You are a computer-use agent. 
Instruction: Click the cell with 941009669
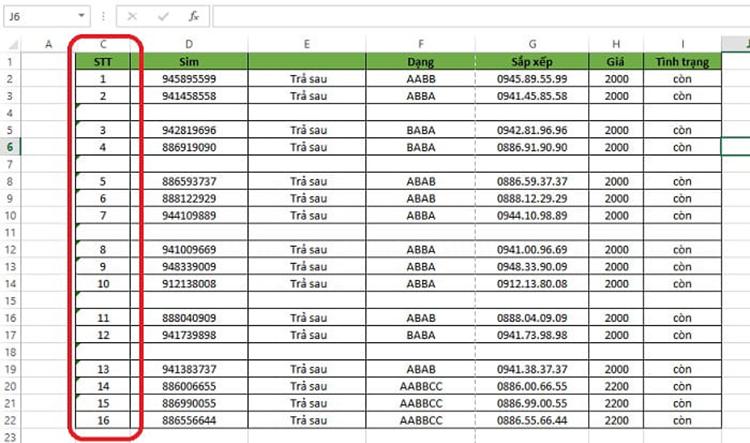pyautogui.click(x=189, y=249)
